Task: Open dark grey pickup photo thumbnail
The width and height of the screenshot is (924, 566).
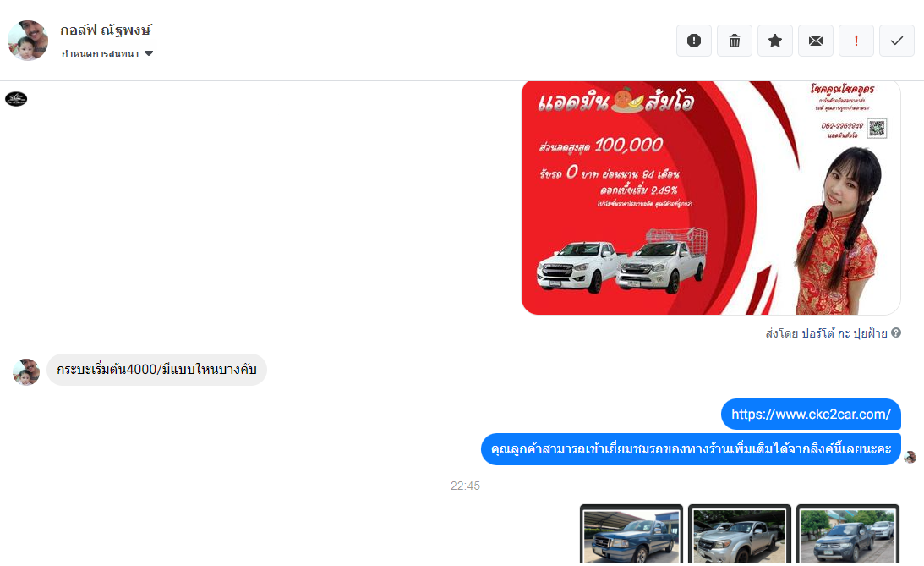Action: pyautogui.click(x=847, y=536)
